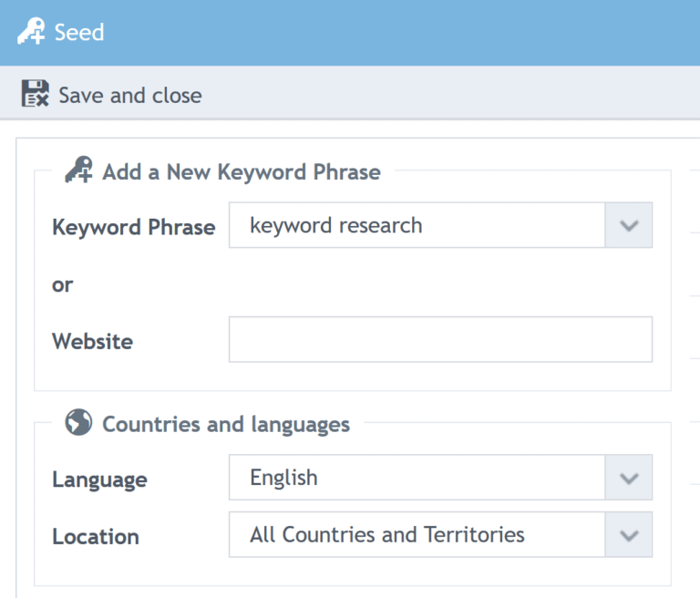The width and height of the screenshot is (700, 598).
Task: Click the Language field label
Action: coord(99,479)
